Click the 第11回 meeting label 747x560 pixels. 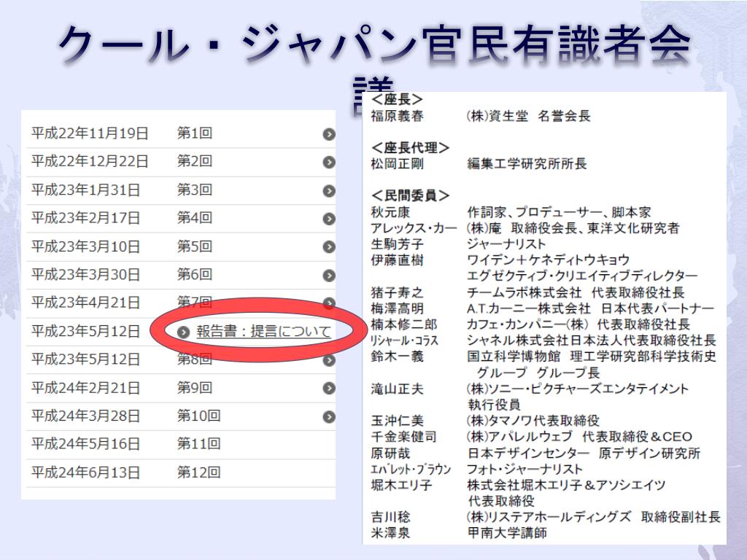tap(198, 444)
